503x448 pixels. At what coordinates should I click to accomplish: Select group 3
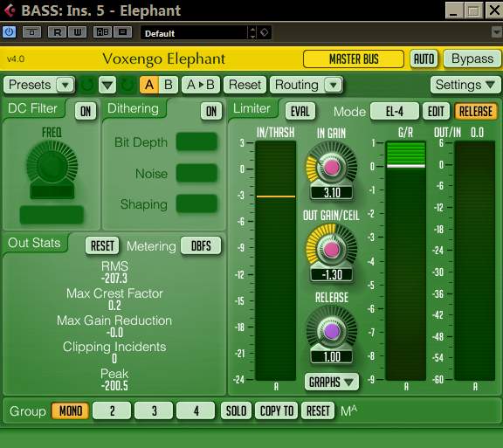154,410
